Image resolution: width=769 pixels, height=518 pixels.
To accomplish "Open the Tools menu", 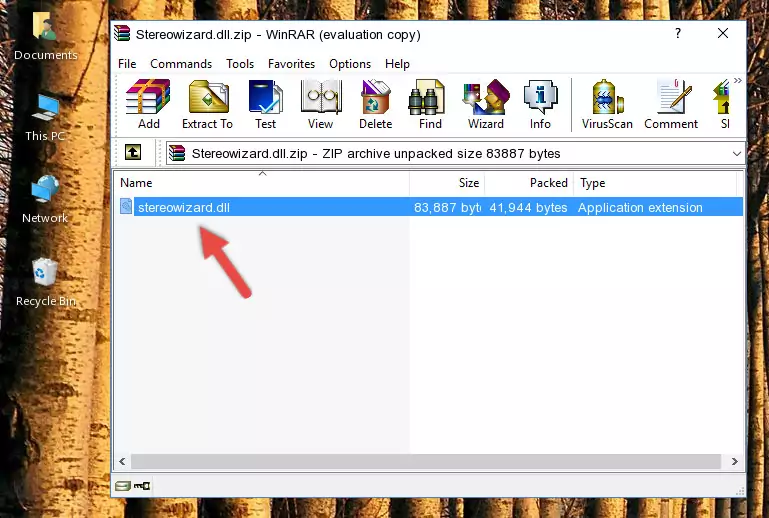I will (240, 64).
